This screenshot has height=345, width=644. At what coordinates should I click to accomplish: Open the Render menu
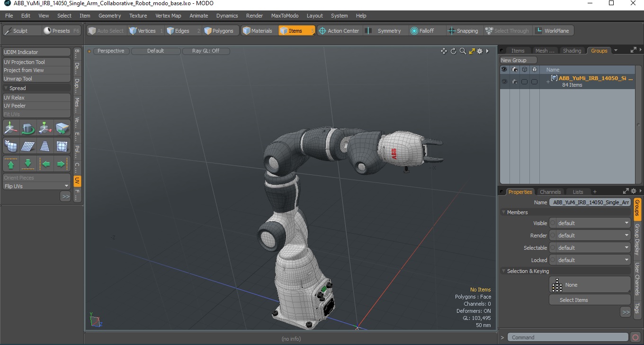point(254,16)
